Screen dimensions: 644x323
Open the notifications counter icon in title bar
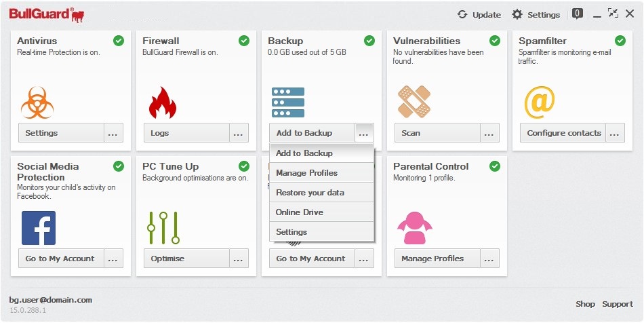tap(578, 14)
